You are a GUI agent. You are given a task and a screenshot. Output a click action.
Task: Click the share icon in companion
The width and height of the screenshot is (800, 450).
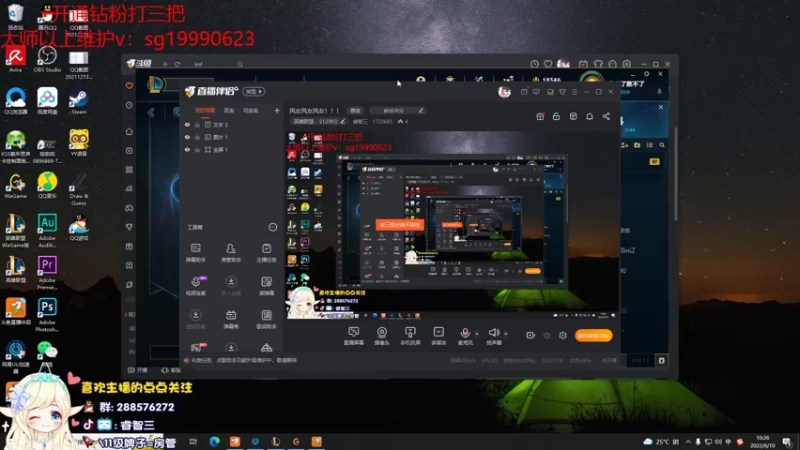pos(606,117)
